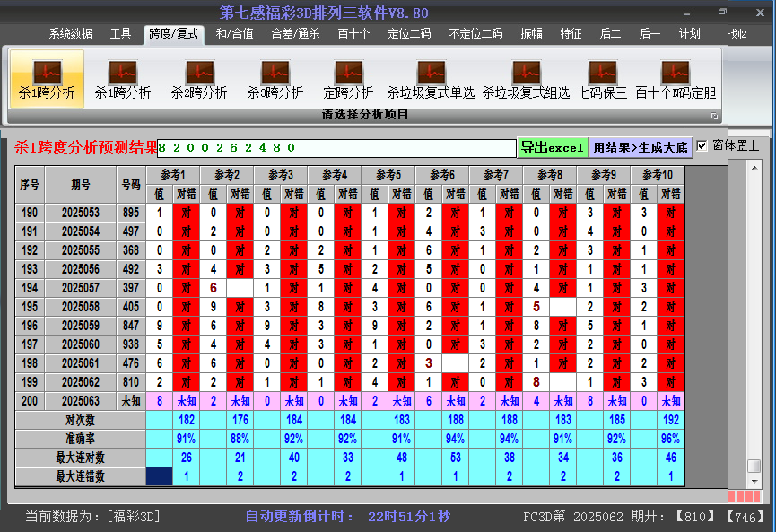776x532 pixels.
Task: Click the 参考1 column header
Action: tap(173, 175)
